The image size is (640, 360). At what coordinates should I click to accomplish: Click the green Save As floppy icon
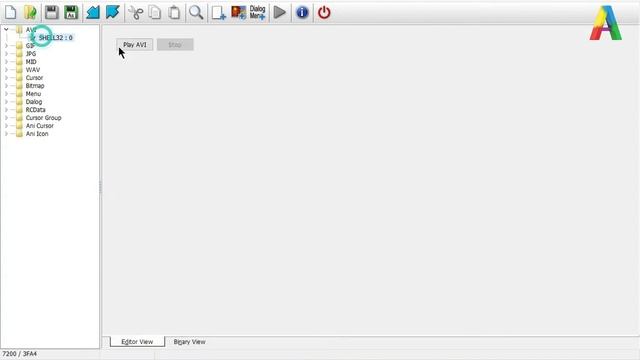tap(71, 12)
